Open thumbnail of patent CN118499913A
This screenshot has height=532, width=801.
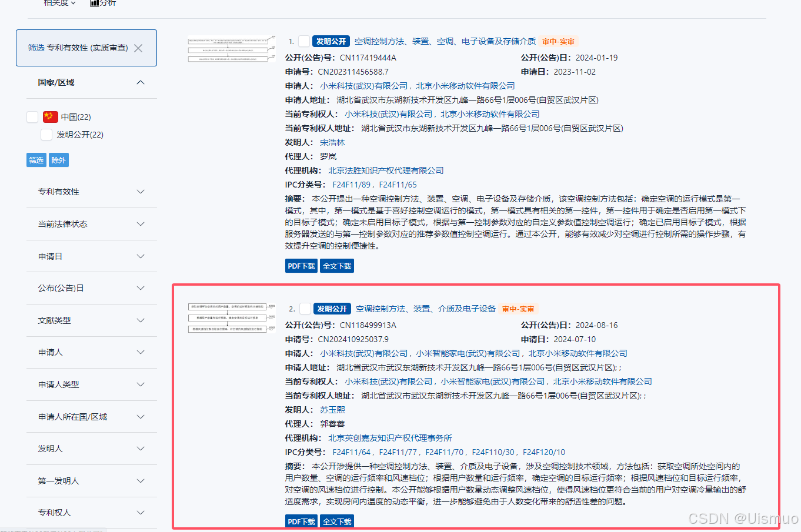[x=232, y=317]
